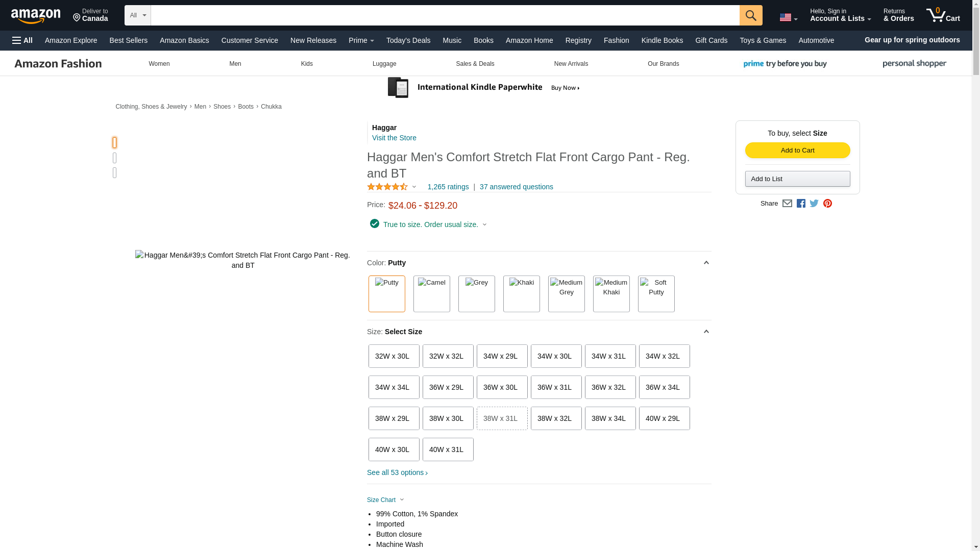
Task: Share product via email icon
Action: (787, 204)
